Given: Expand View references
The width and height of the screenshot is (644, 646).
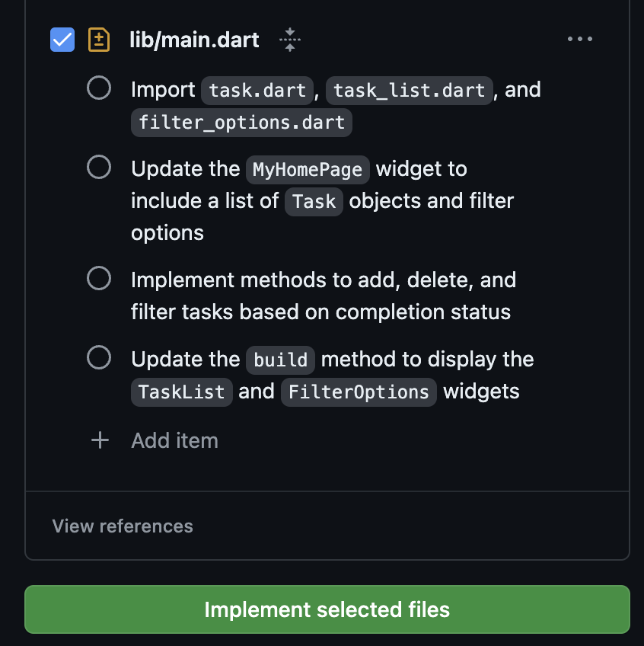Looking at the screenshot, I should click(x=123, y=526).
